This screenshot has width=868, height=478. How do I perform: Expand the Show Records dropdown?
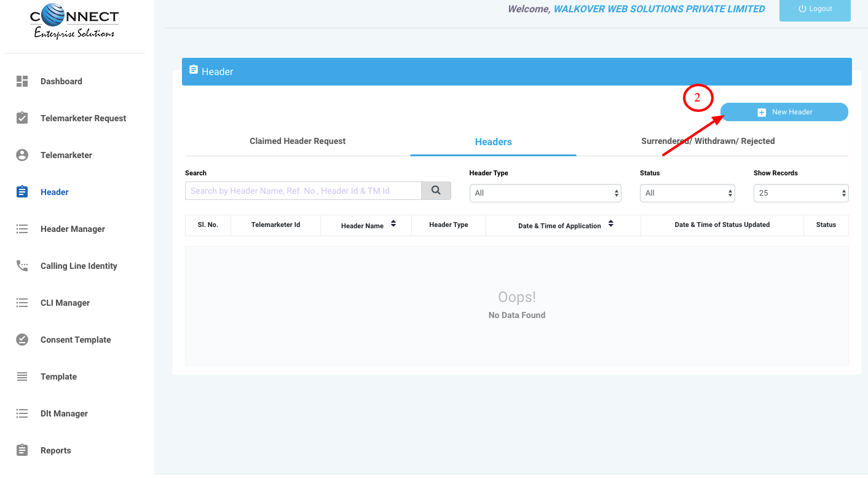[x=800, y=193]
